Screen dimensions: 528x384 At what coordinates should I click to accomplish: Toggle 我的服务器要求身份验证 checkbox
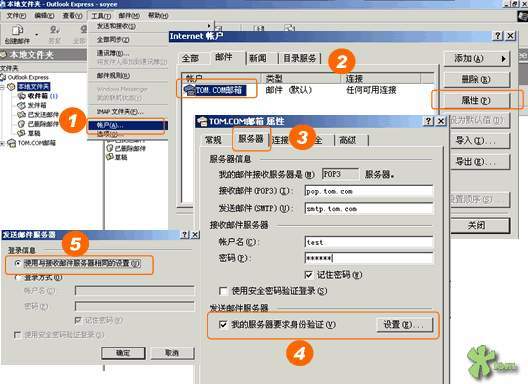[x=223, y=324]
